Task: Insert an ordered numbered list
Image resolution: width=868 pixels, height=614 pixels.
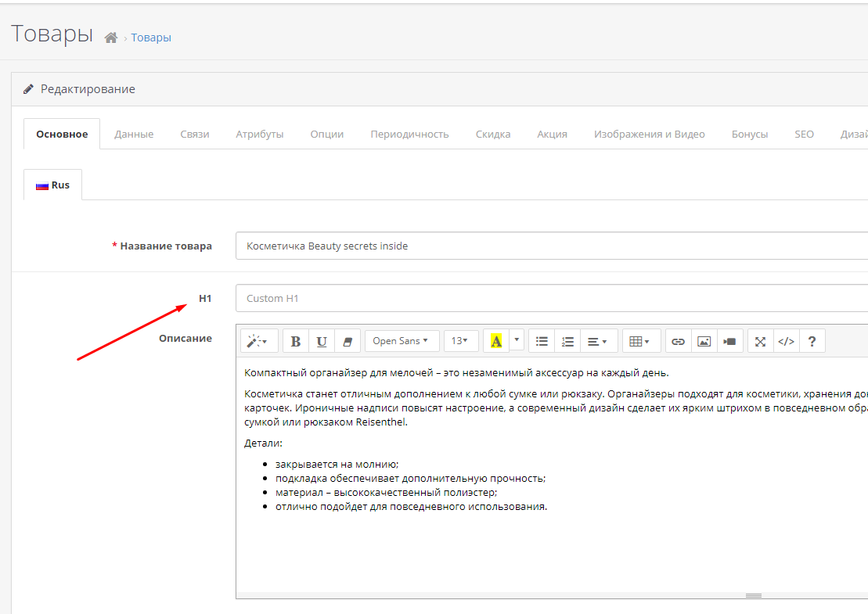Action: [x=567, y=341]
